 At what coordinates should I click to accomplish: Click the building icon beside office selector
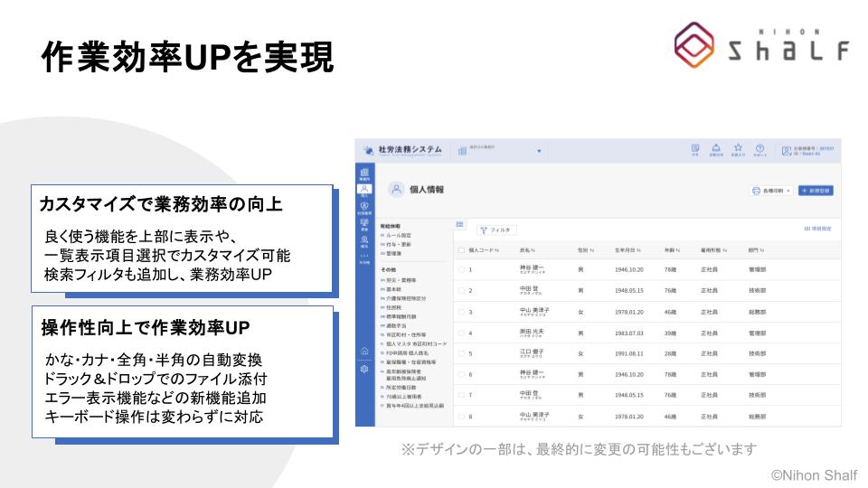click(462, 151)
